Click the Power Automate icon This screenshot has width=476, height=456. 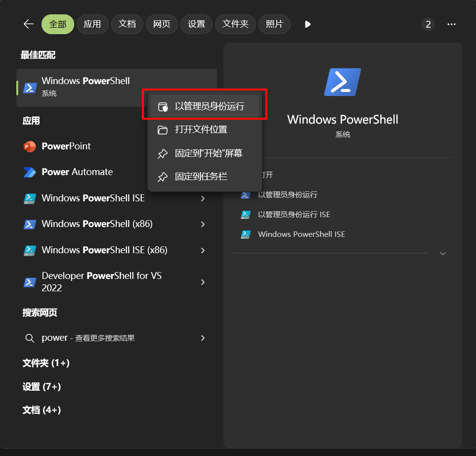click(30, 172)
